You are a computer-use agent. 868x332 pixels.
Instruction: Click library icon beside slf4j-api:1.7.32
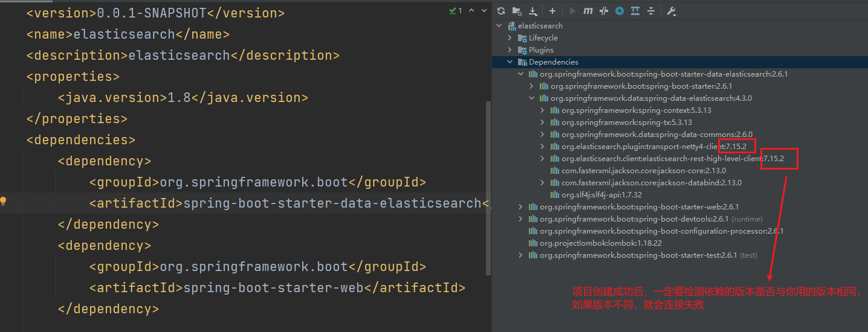click(x=555, y=195)
